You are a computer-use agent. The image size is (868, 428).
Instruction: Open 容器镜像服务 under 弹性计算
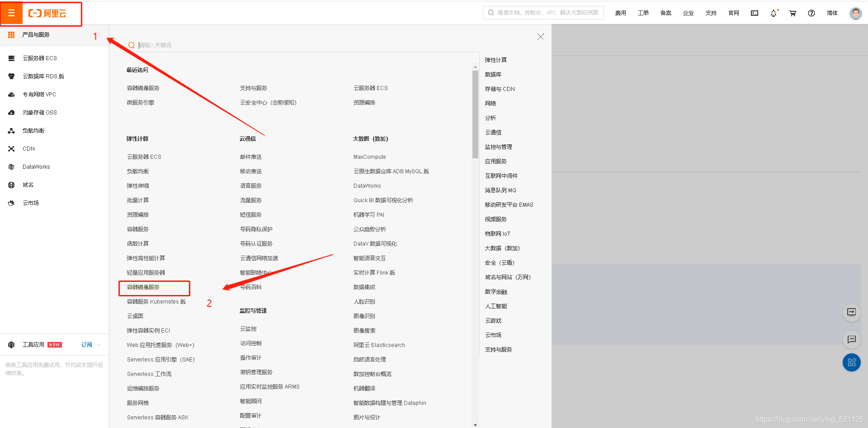click(x=143, y=287)
